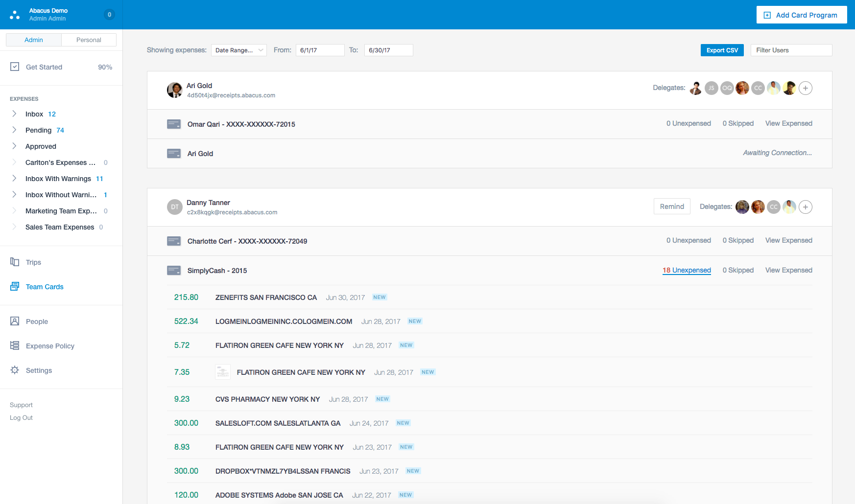Click the Filter Users input field

(x=791, y=50)
